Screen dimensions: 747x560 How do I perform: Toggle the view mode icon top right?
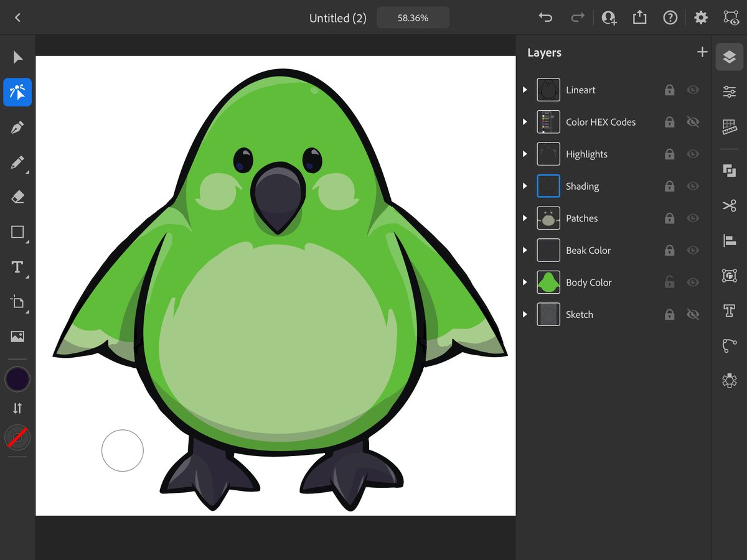click(x=731, y=17)
